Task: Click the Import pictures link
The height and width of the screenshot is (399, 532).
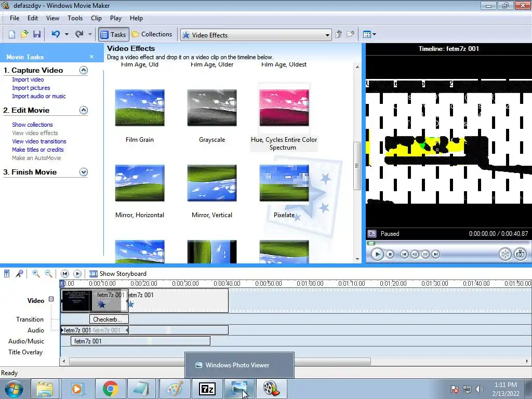Action: tap(31, 88)
